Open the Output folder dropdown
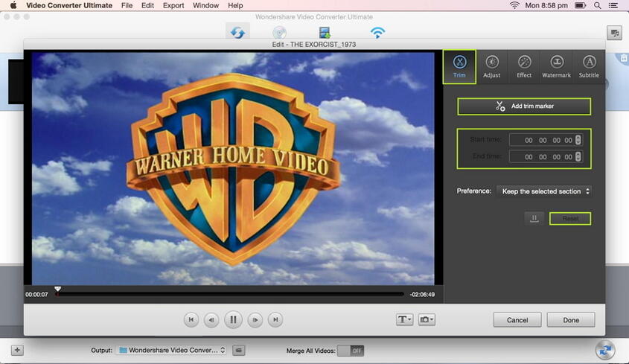629x364 pixels. (172, 350)
